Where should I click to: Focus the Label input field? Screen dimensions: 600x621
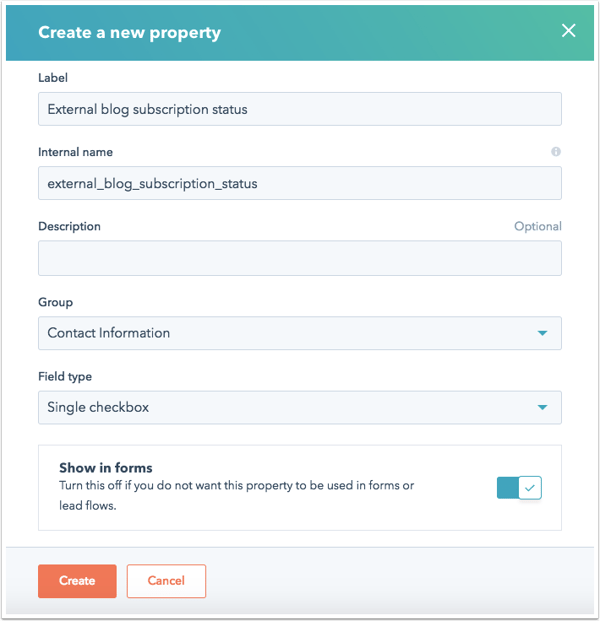(x=300, y=109)
